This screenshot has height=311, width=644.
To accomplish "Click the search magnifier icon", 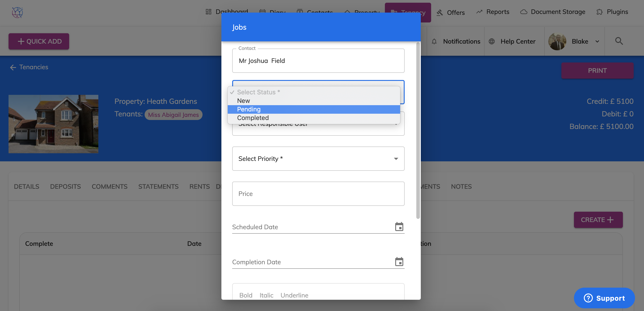I will point(619,41).
